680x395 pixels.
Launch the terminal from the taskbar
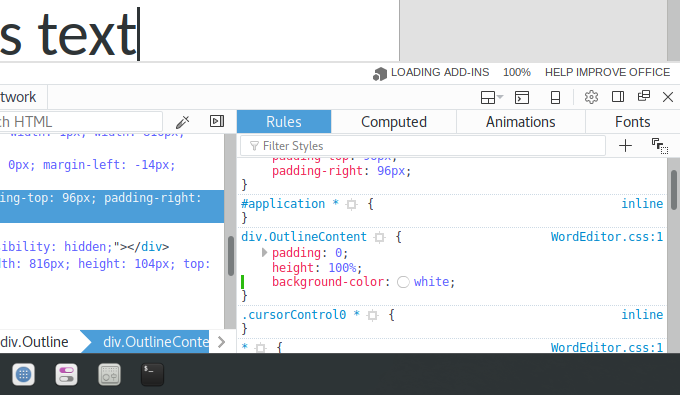point(152,374)
